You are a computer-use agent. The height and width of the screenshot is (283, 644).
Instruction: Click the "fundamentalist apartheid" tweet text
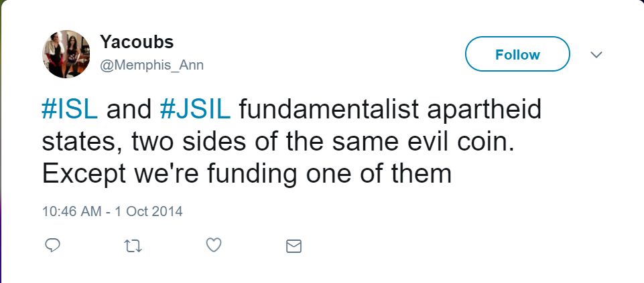389,110
